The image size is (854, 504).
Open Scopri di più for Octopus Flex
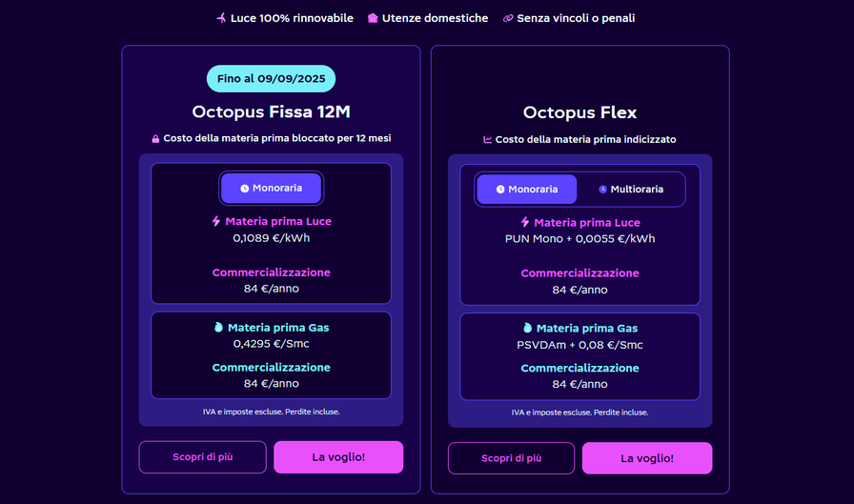(x=511, y=458)
